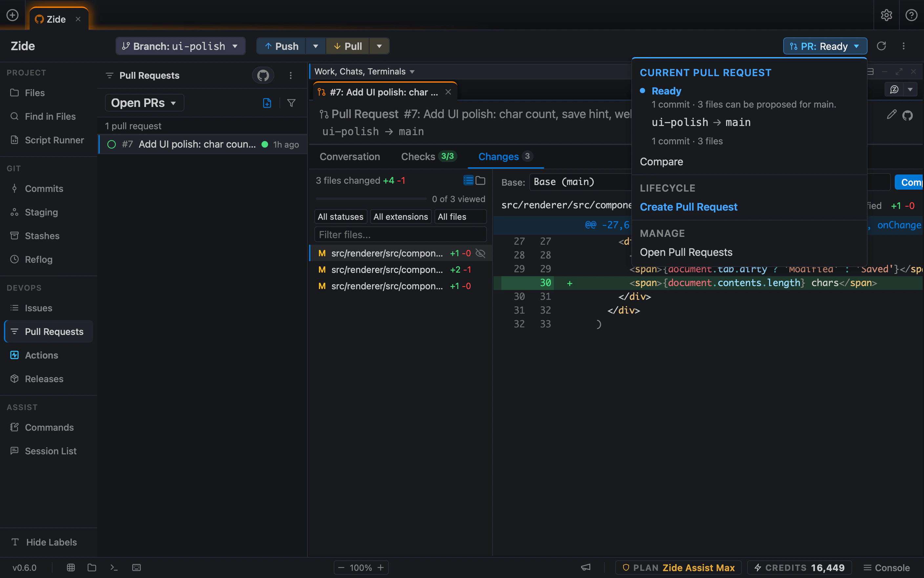924x578 pixels.
Task: Switch to the Checks tab
Action: click(x=429, y=156)
